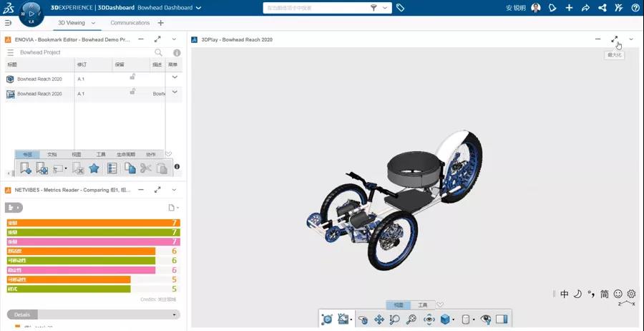Toggle lock on second Bowhead Reach 2020 row
The width and height of the screenshot is (644, 331).
132,91
